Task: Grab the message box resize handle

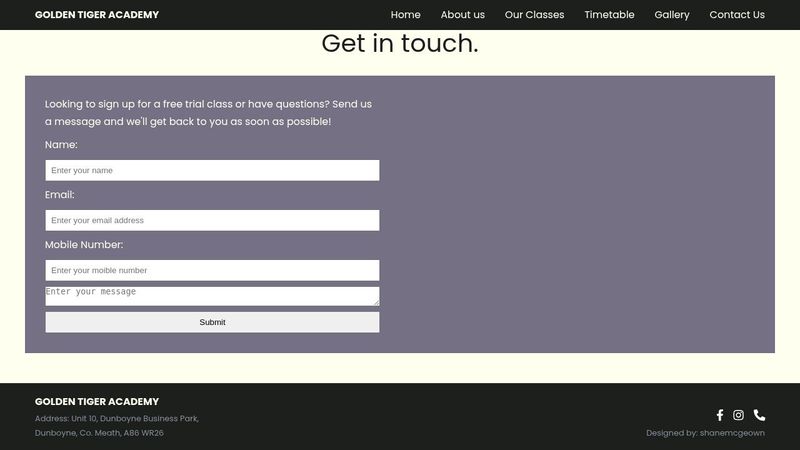Action: 375,301
